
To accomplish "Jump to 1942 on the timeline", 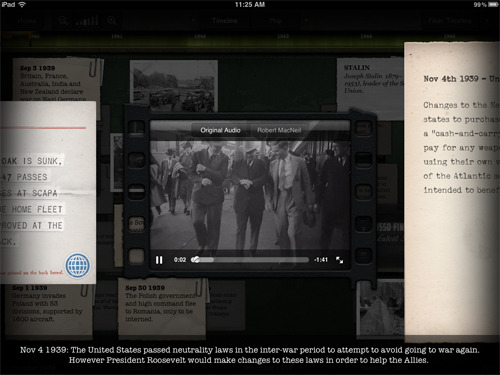I will click(x=200, y=36).
